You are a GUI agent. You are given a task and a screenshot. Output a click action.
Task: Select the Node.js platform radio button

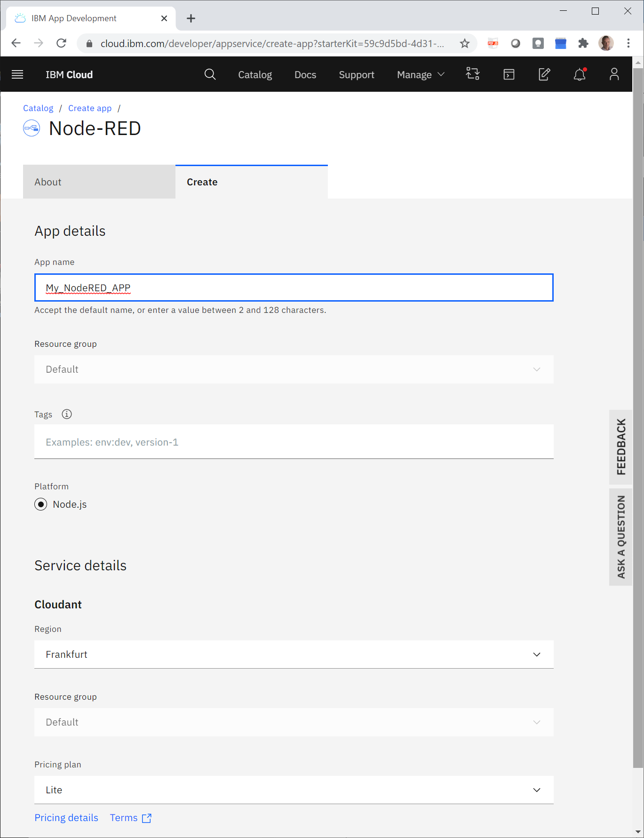coord(41,504)
